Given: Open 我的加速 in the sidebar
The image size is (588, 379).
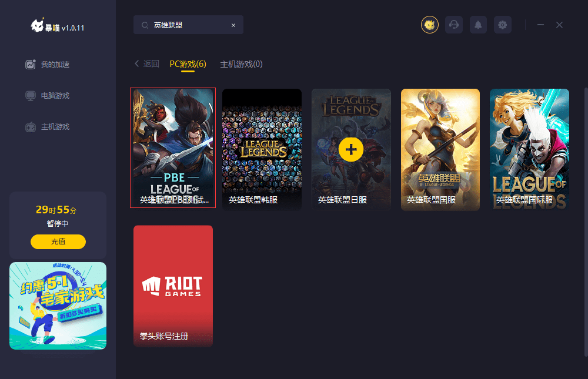Looking at the screenshot, I should 48,65.
